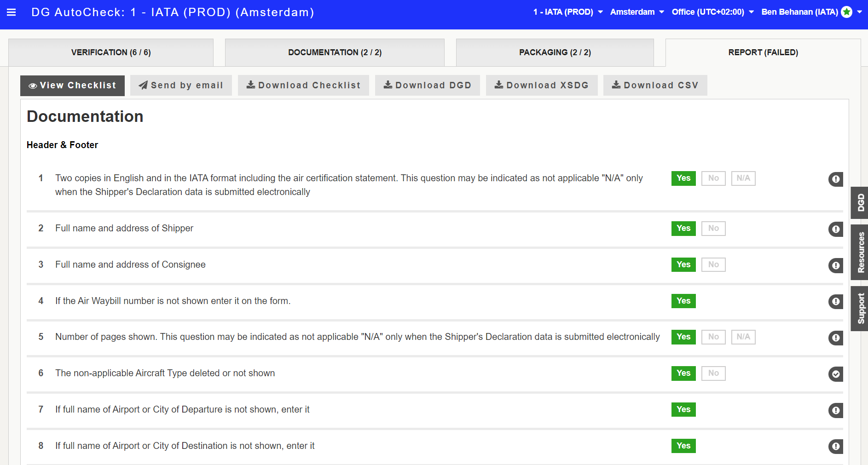Select No for Consignee name and address
Viewport: 868px width, 465px height.
[713, 265]
